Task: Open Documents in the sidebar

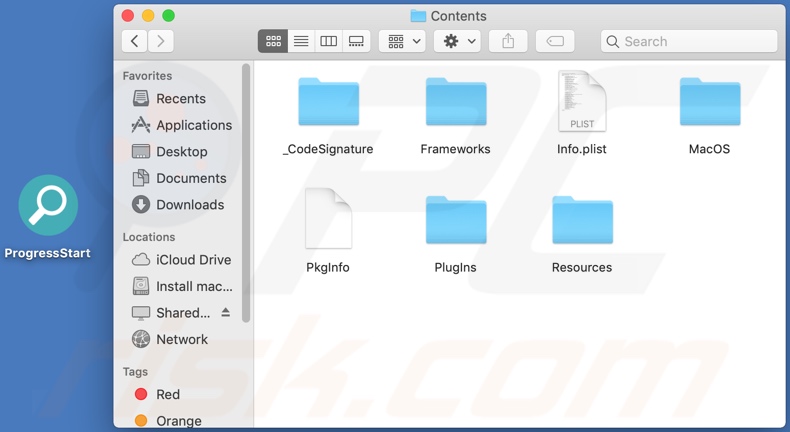Action: [180, 178]
